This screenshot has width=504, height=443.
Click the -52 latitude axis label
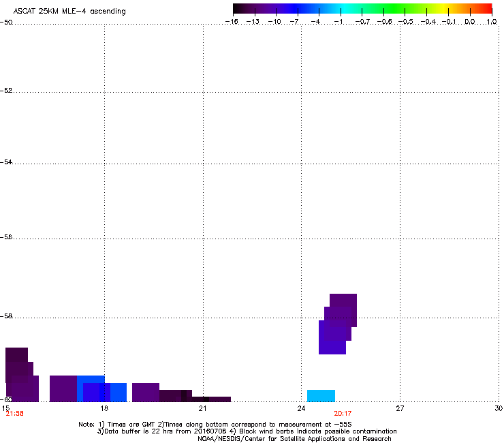click(x=6, y=91)
